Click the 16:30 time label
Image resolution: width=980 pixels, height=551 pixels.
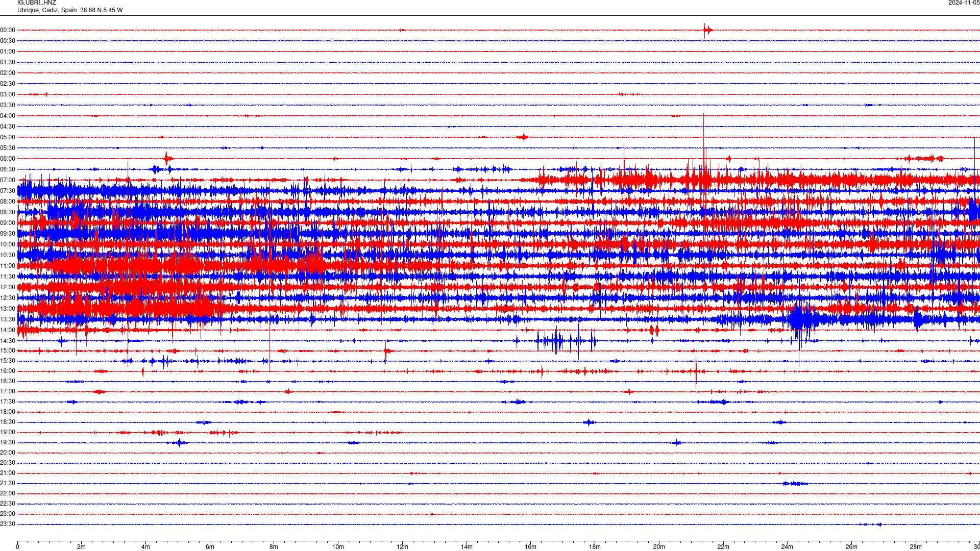8,381
